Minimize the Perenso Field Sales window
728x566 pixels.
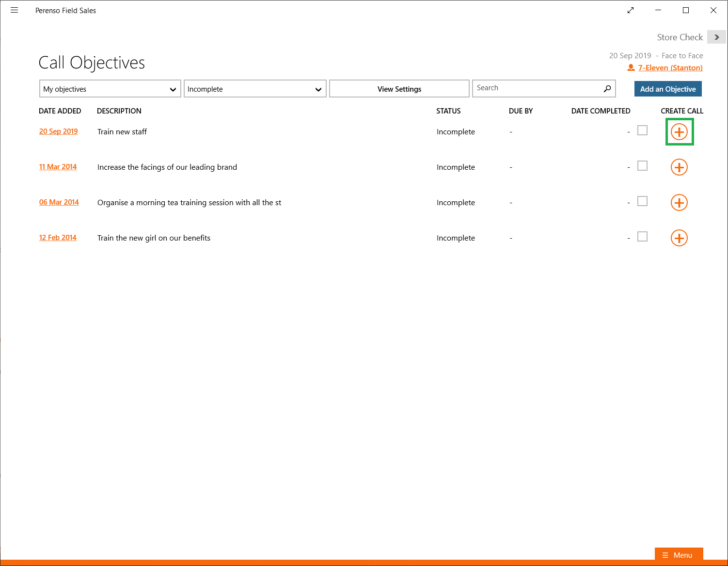point(658,10)
